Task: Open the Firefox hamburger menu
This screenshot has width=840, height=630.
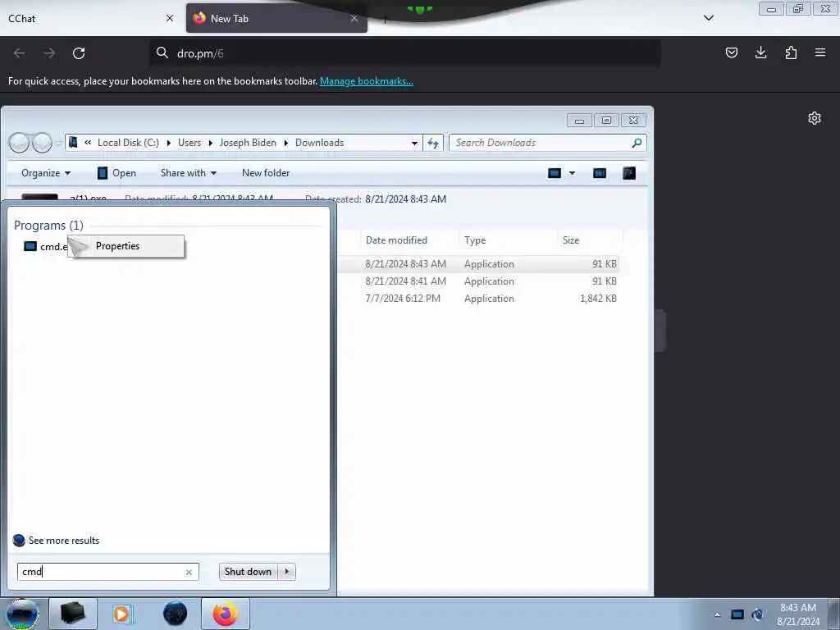Action: (x=820, y=52)
